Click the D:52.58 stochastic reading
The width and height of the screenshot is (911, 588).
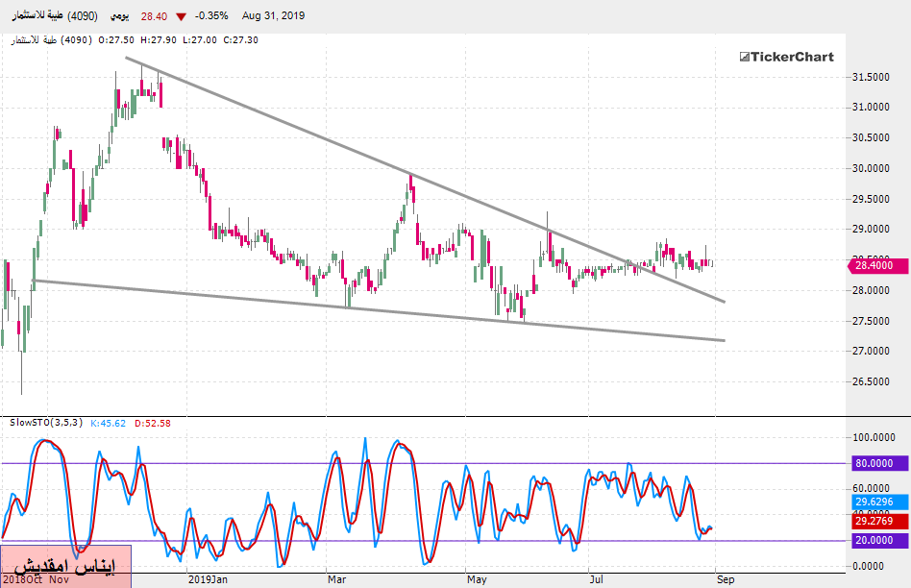pyautogui.click(x=151, y=423)
